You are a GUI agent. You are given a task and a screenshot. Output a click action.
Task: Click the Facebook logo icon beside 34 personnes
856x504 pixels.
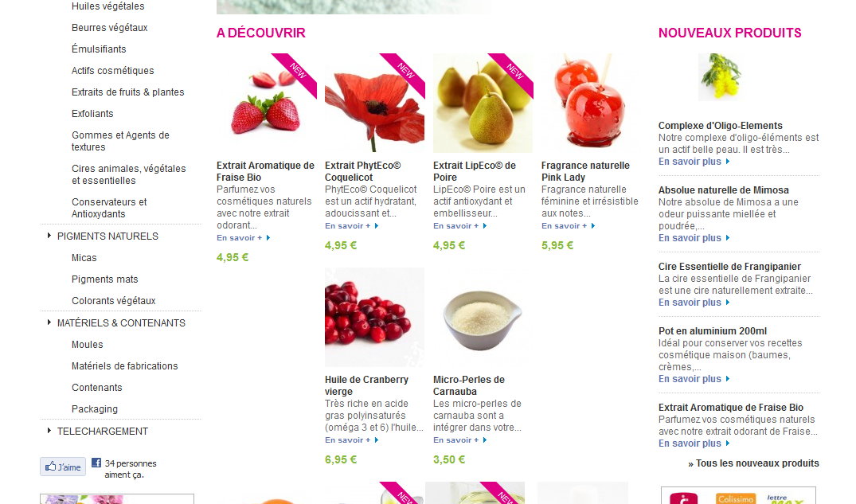(x=96, y=463)
